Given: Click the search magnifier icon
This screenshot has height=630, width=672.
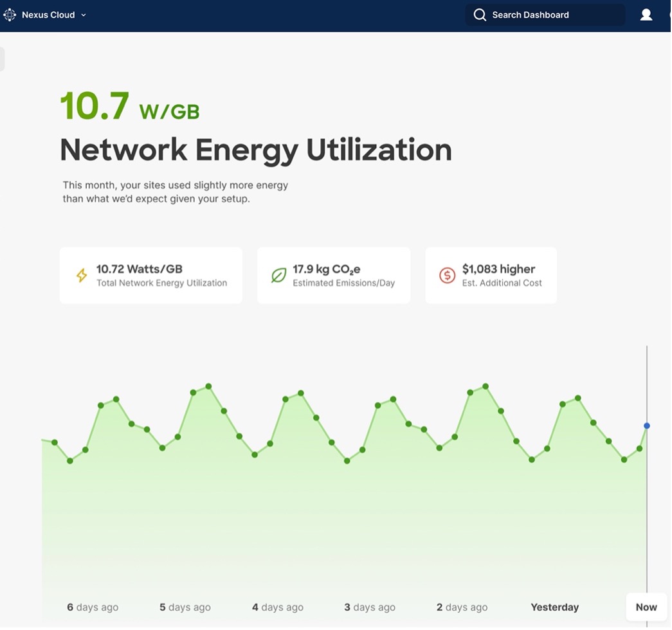Looking at the screenshot, I should pyautogui.click(x=480, y=15).
